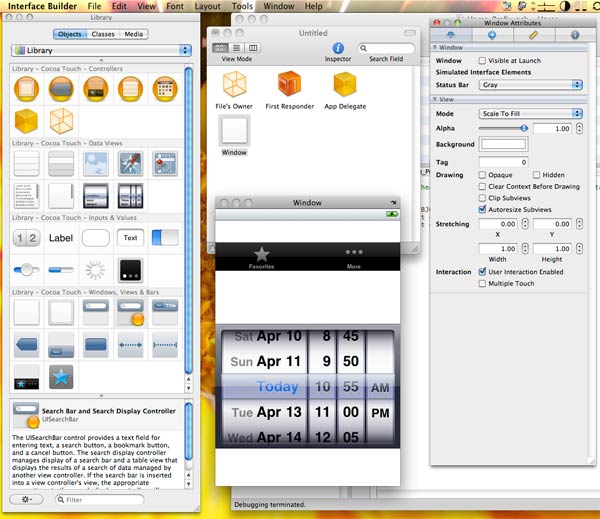Switch to the Size inspector ruler tab
This screenshot has height=519, width=600.
[x=534, y=35]
